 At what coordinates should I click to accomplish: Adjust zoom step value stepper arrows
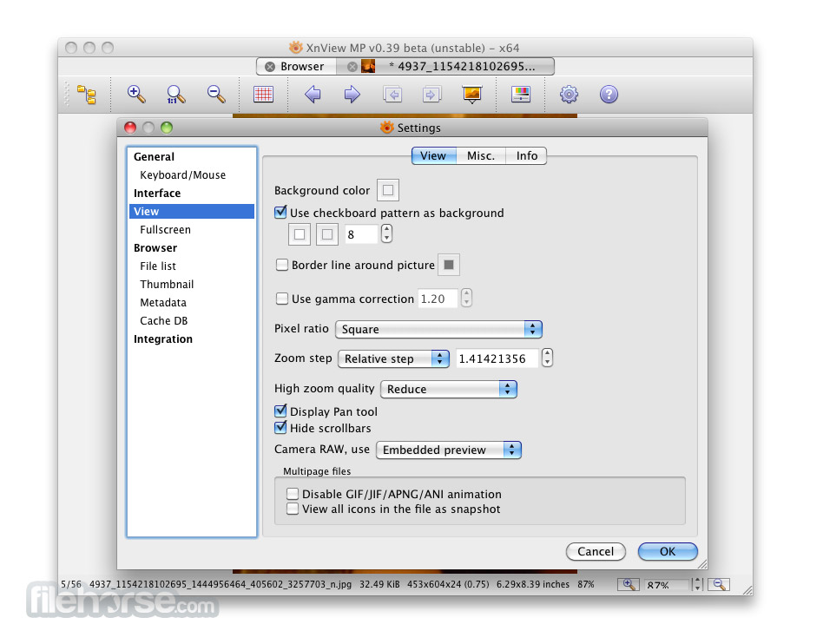click(548, 358)
